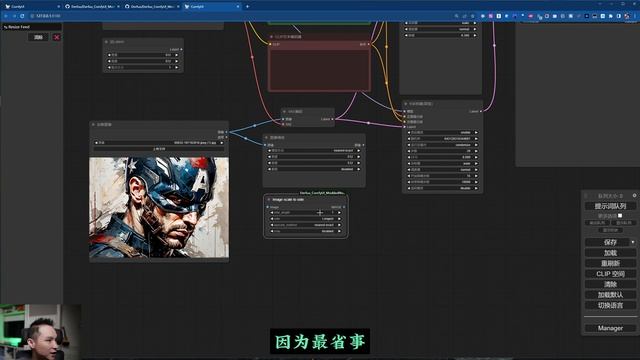Click the 重刷新 refresh button
The image size is (640, 360).
tap(610, 263)
